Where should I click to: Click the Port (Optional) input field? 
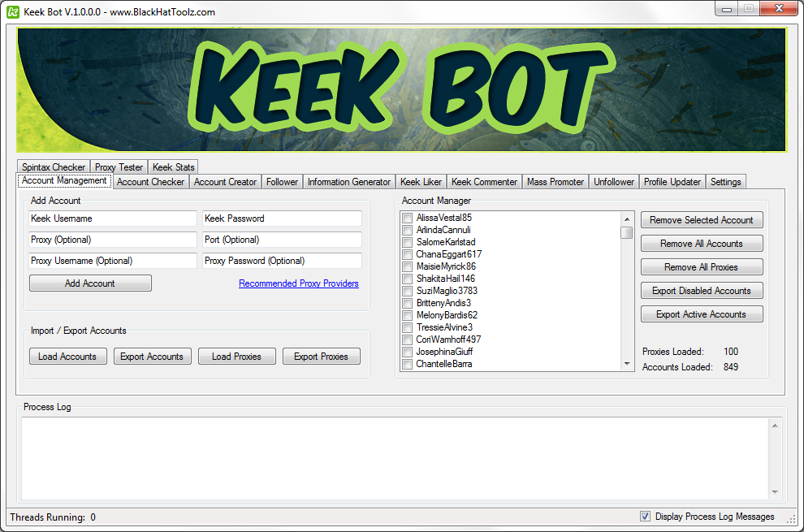(x=282, y=240)
